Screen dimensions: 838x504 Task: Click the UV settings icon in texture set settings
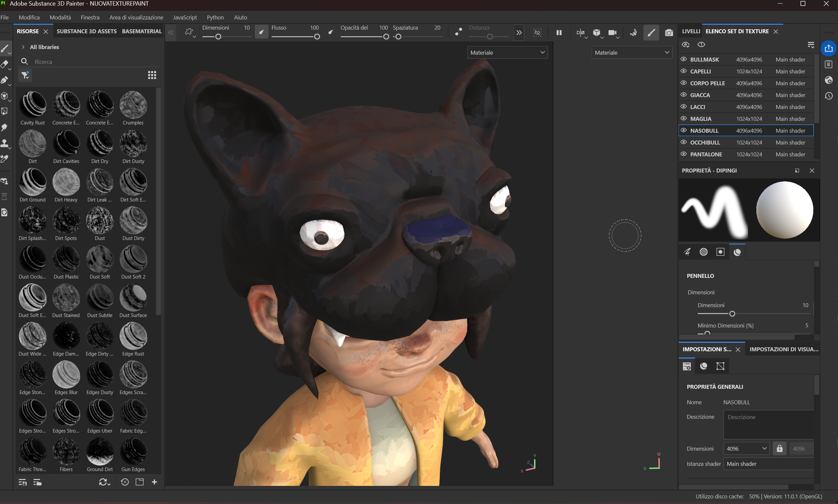720,366
